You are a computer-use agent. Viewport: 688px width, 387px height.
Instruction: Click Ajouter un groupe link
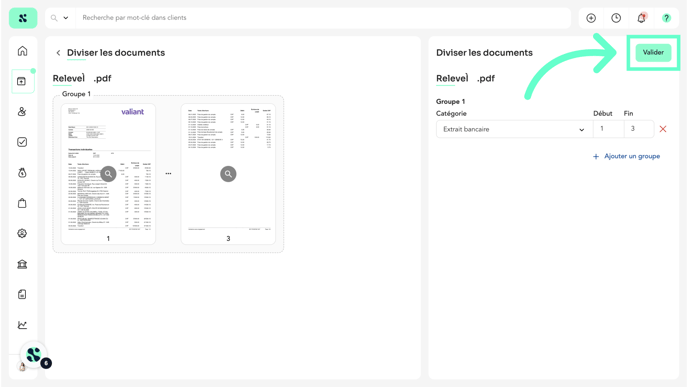(627, 156)
